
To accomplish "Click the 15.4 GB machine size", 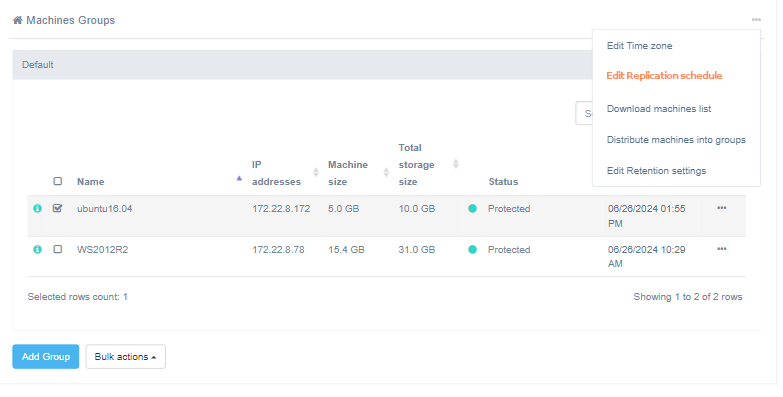I will point(346,250).
